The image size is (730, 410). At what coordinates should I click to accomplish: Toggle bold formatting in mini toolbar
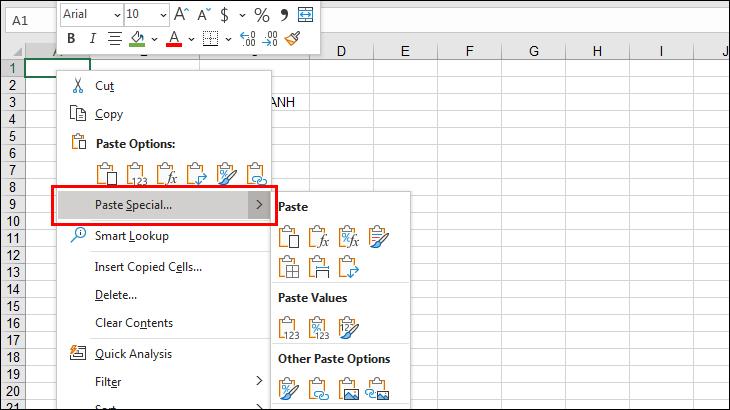click(x=71, y=39)
